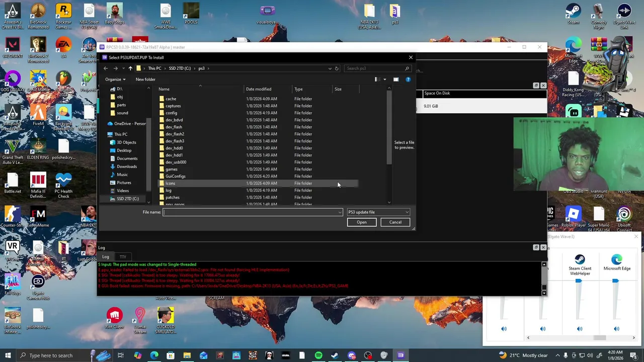Open Riot Client desktop shortcut
The height and width of the screenshot is (362, 644).
(x=115, y=319)
